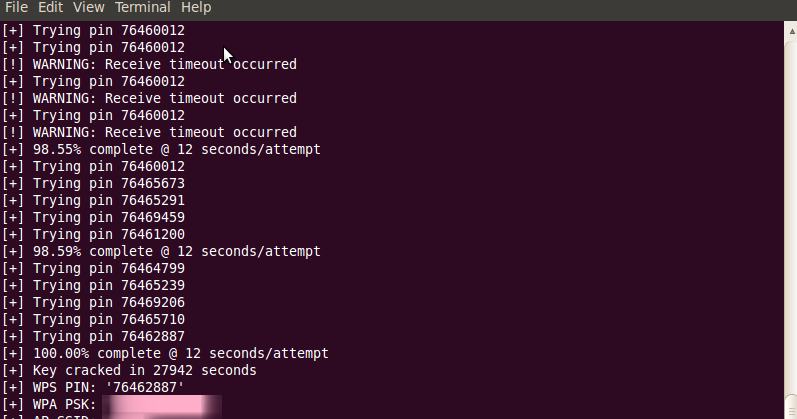
Task: Click the 98.55% complete line
Action: point(162,149)
